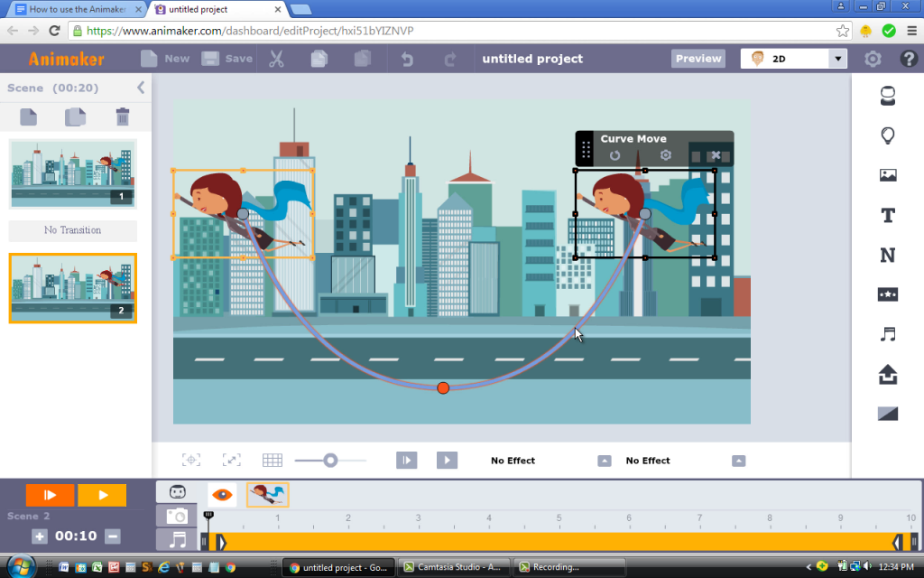Click the Copy icon in toolbar

point(319,59)
